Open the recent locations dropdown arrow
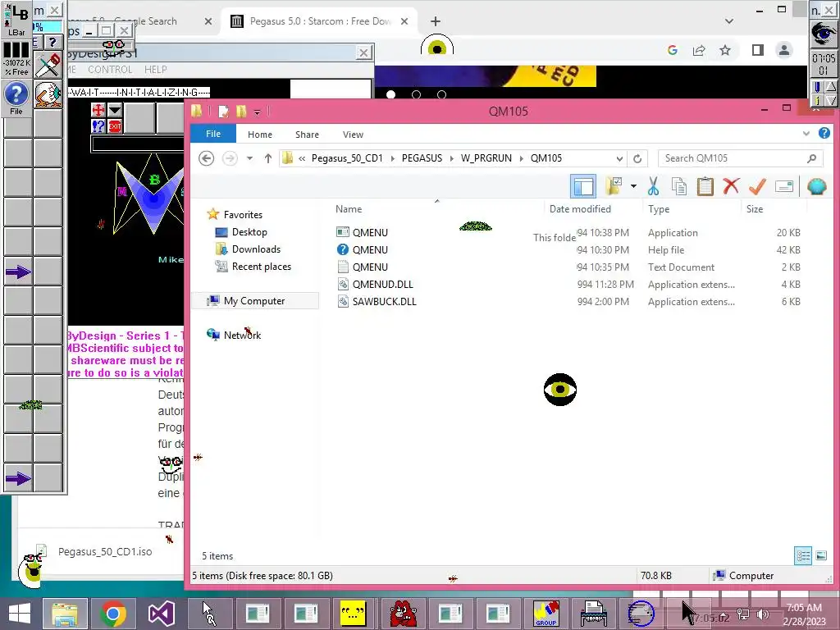The width and height of the screenshot is (840, 630). point(249,158)
